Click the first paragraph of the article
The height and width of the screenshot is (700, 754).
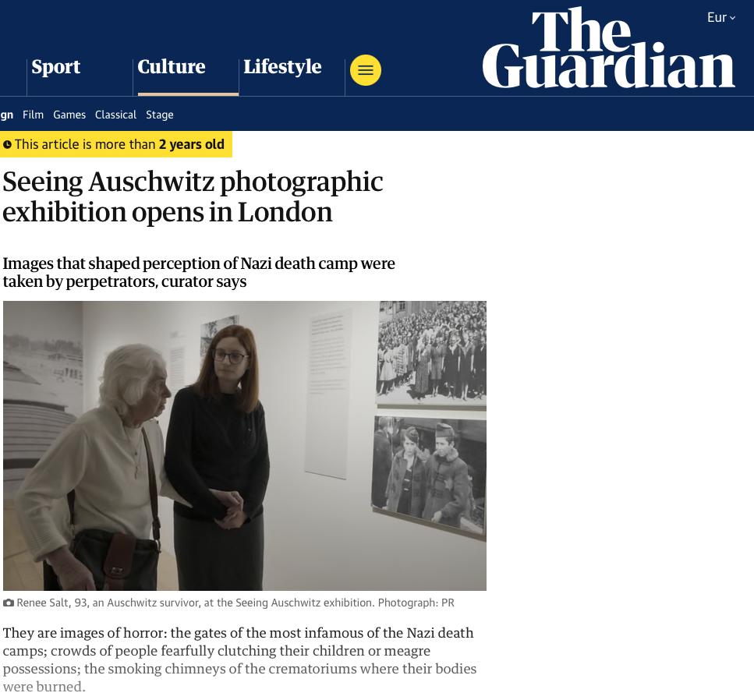(x=239, y=659)
